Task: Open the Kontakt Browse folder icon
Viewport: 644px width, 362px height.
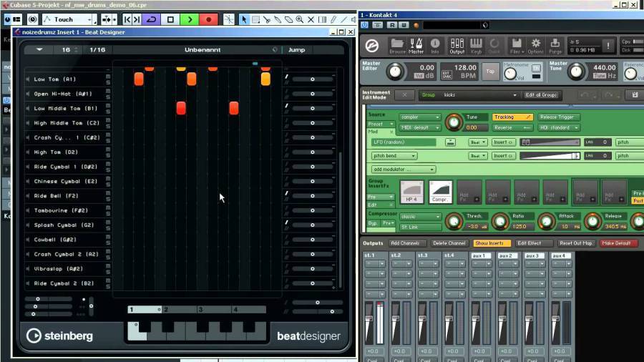Action: point(397,46)
